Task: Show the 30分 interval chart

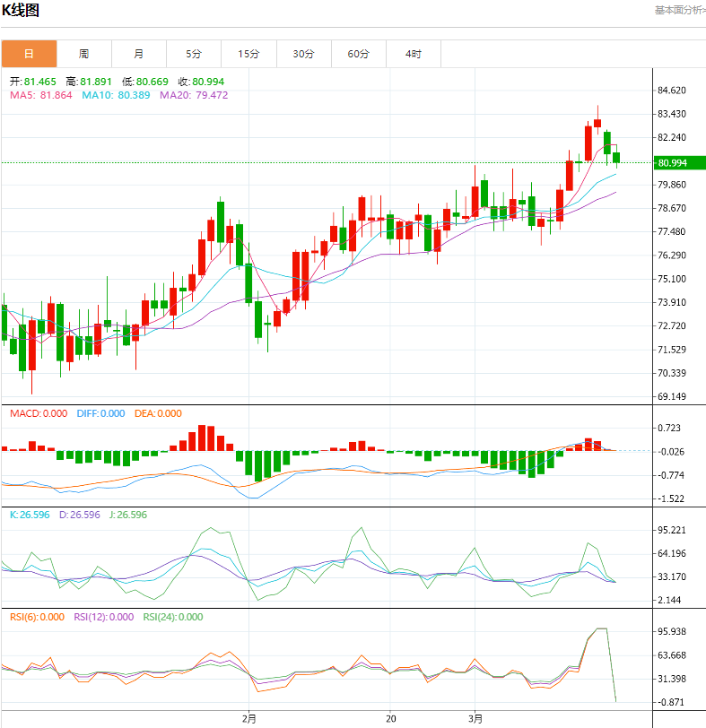Action: [303, 54]
